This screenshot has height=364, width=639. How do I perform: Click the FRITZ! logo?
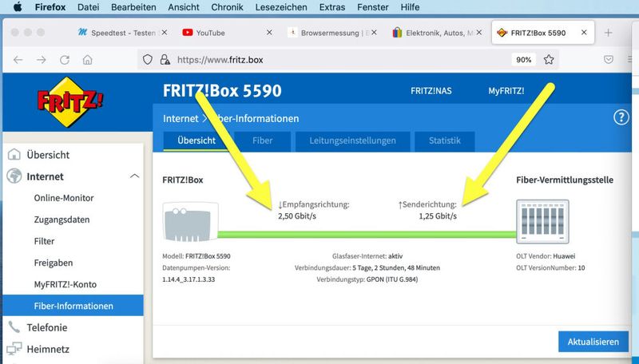pyautogui.click(x=69, y=102)
